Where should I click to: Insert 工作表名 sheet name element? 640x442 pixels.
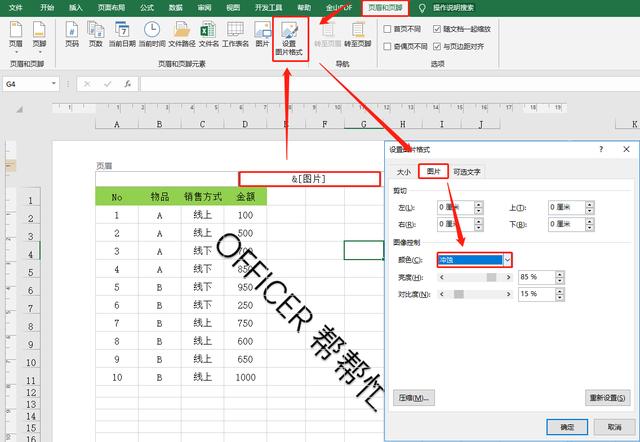[236, 34]
